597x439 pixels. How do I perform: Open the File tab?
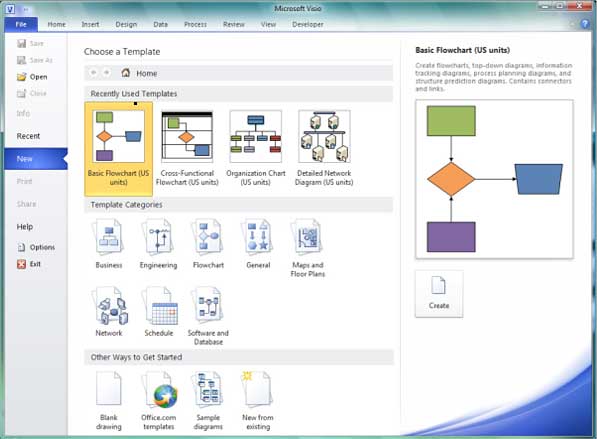[21, 24]
